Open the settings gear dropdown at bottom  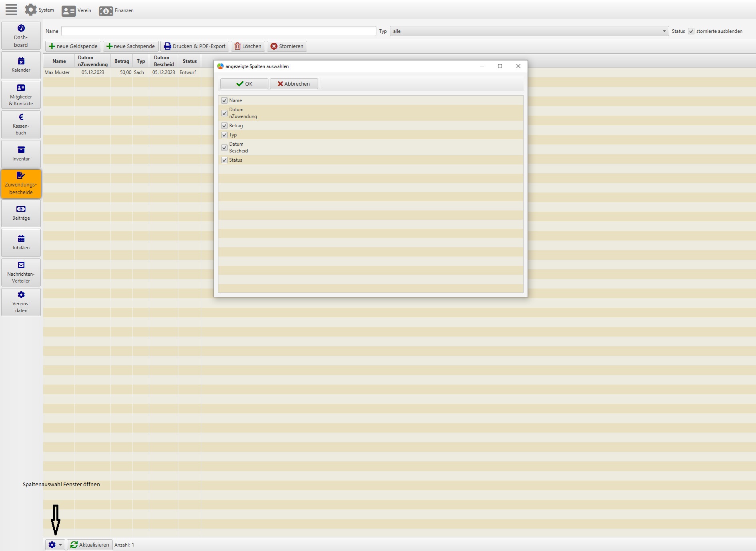[55, 545]
